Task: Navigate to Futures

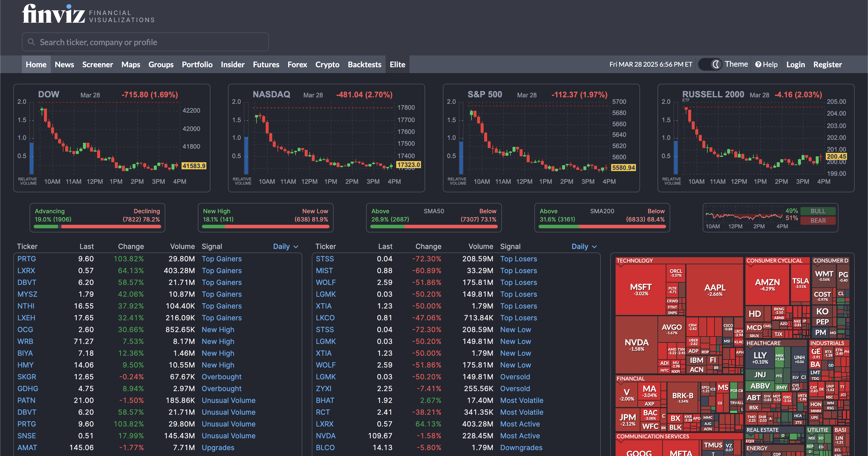Action: (266, 64)
